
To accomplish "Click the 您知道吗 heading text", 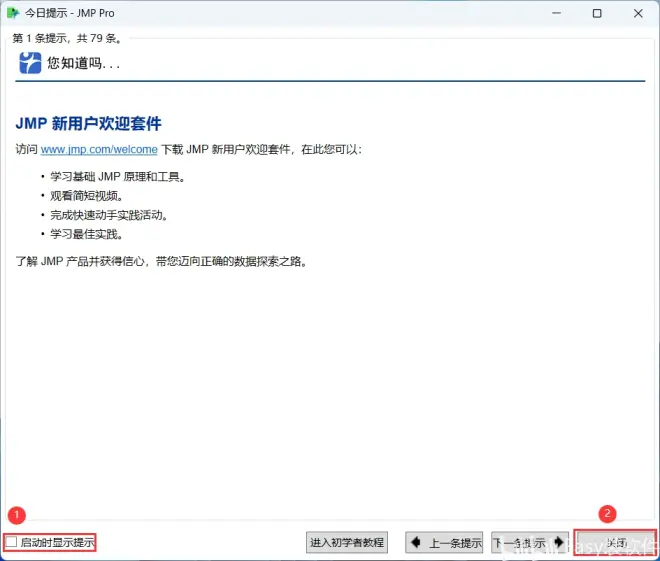I will 83,63.
